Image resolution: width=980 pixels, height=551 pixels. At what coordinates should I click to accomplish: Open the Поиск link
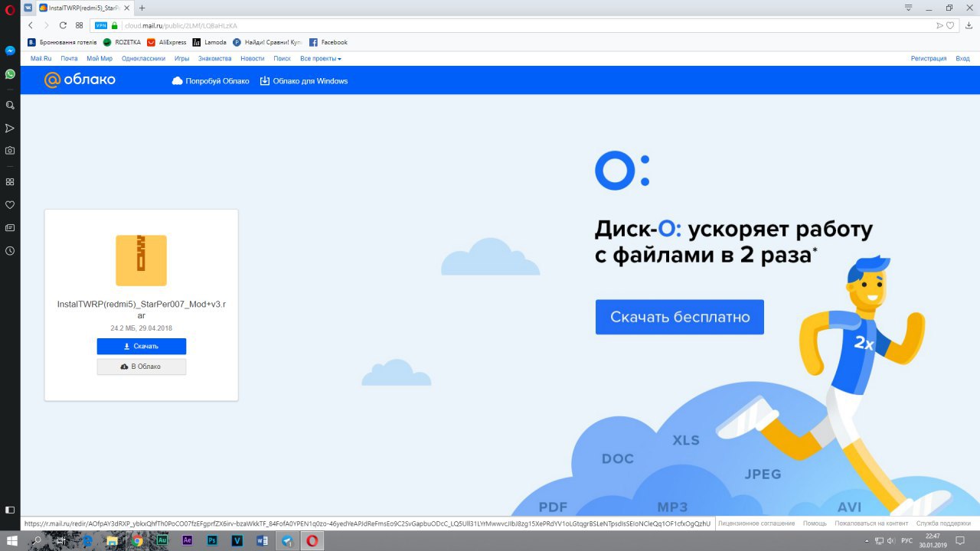282,58
